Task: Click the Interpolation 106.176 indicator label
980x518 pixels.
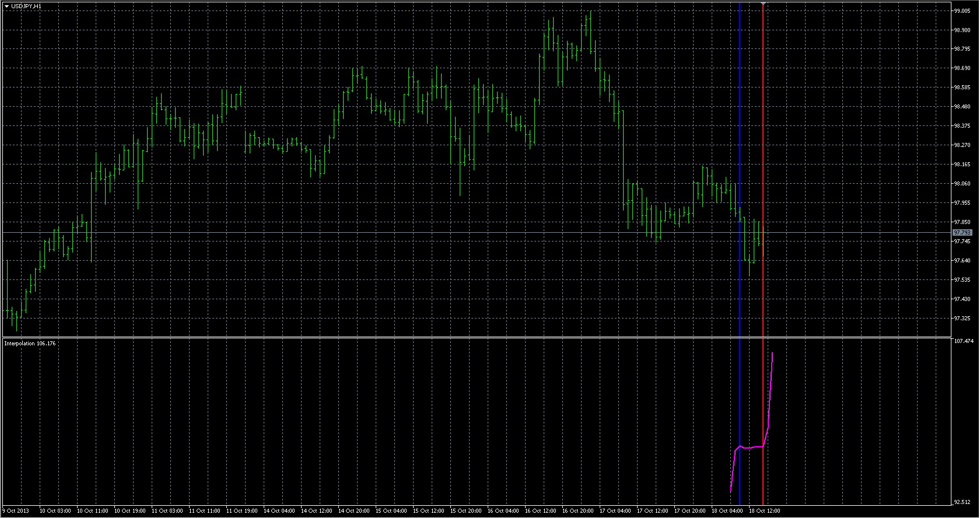Action: click(x=30, y=344)
